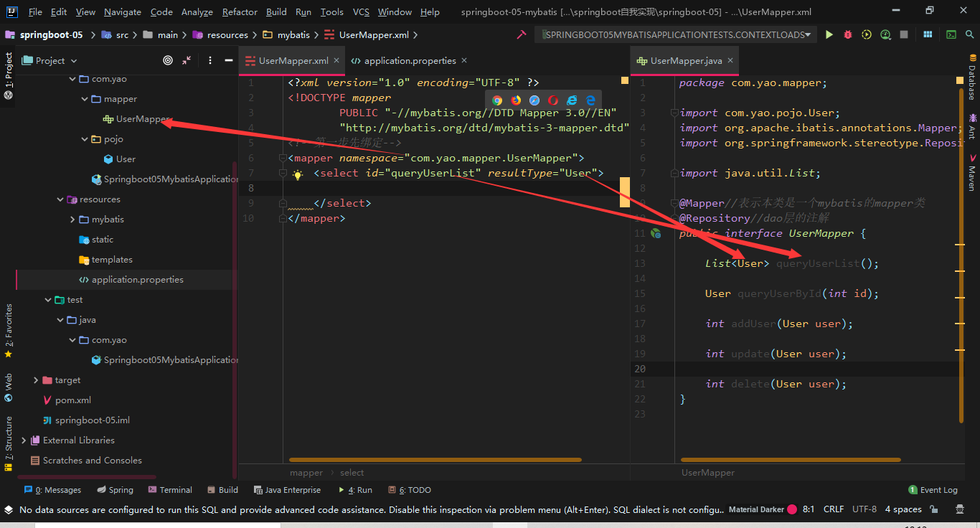Open the terminal icon in the top toolbar
The height and width of the screenshot is (528, 980).
(951, 34)
